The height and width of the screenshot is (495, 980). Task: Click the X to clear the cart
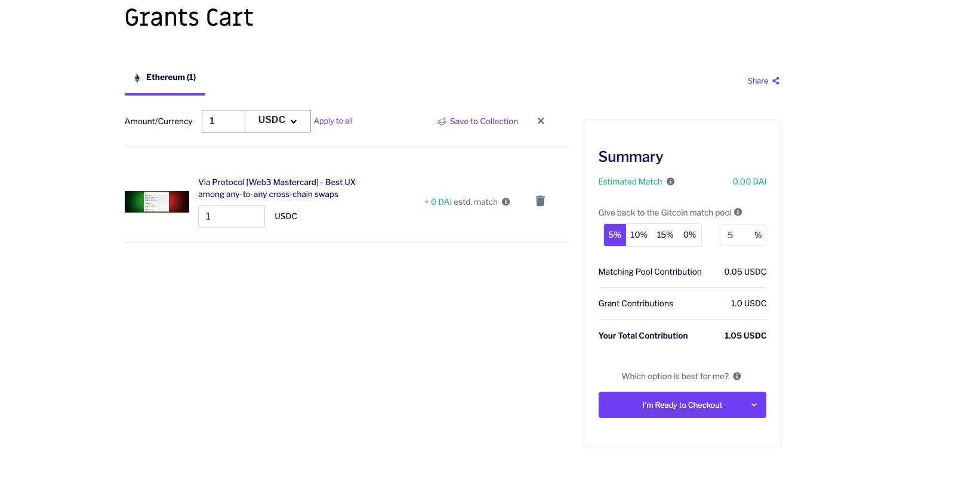pos(541,121)
